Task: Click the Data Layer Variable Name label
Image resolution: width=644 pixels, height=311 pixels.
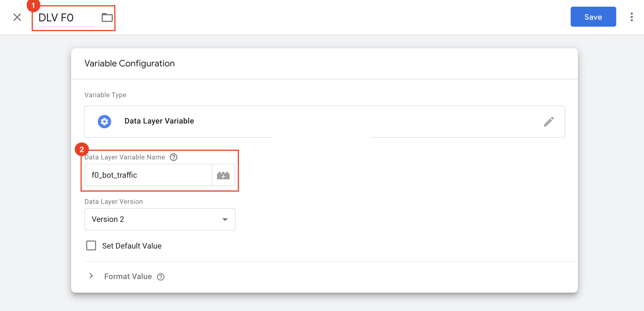Action: tap(125, 157)
